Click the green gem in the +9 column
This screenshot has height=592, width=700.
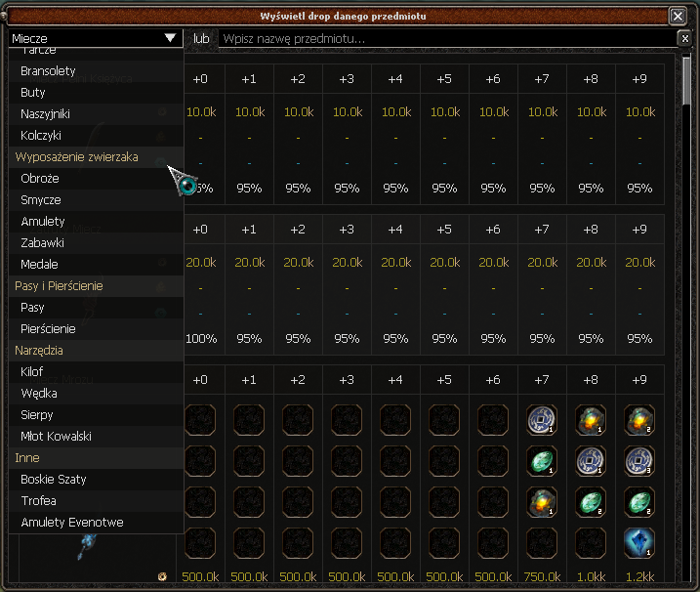[x=639, y=502]
